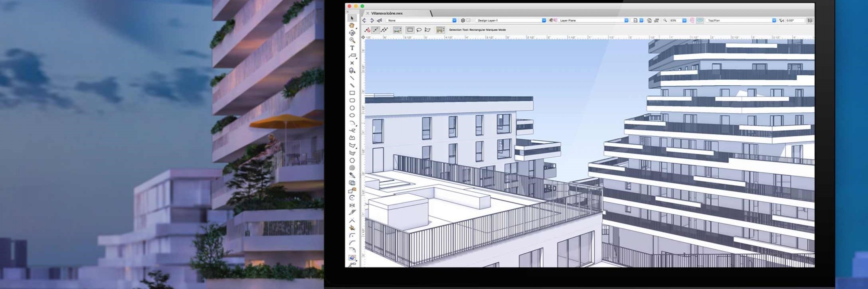Enable Rectangular Marquee selection mode
868x289 pixels.
(x=409, y=30)
